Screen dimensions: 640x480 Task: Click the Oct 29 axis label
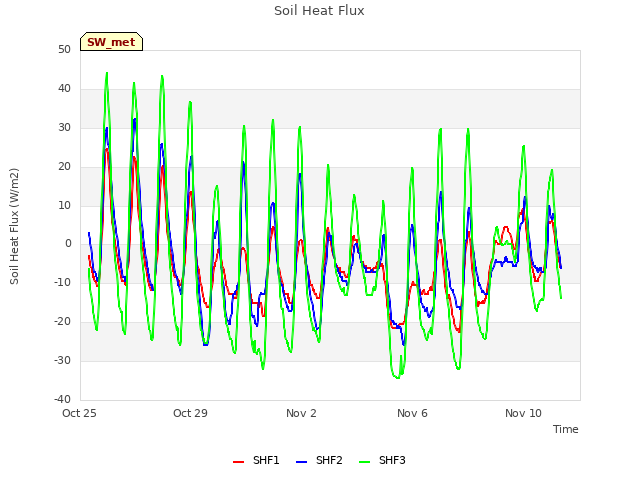click(190, 413)
